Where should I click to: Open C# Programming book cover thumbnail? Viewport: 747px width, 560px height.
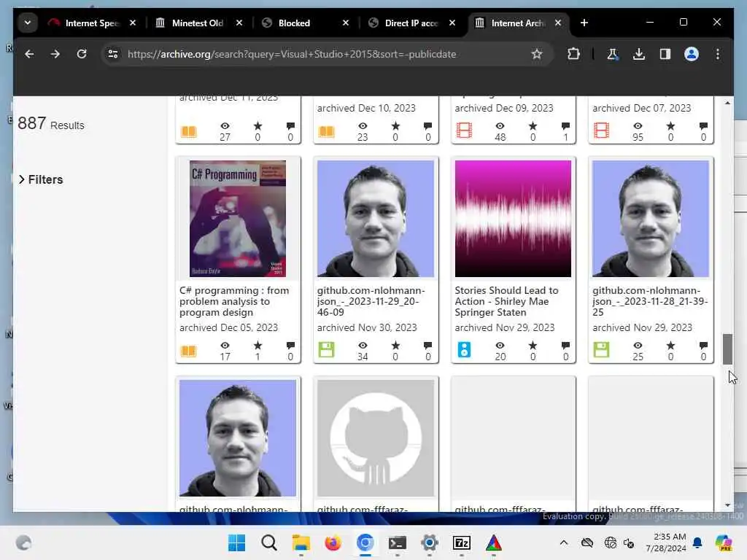[238, 219]
